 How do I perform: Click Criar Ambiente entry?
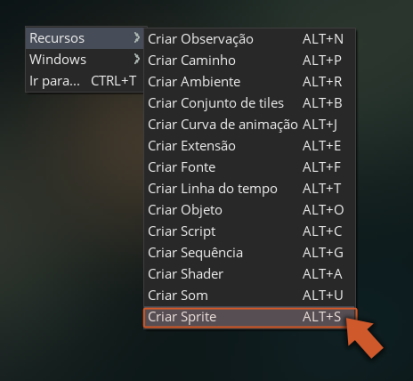click(250, 82)
